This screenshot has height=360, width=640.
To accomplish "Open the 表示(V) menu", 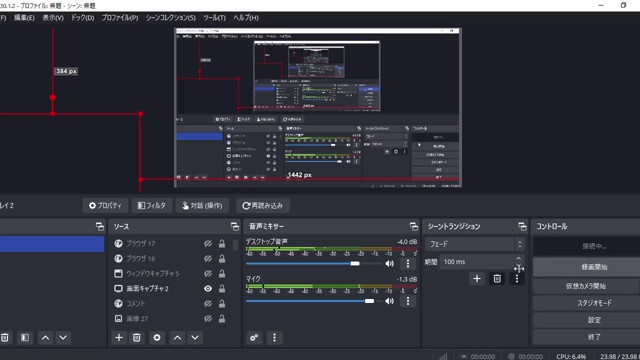I will 53,18.
